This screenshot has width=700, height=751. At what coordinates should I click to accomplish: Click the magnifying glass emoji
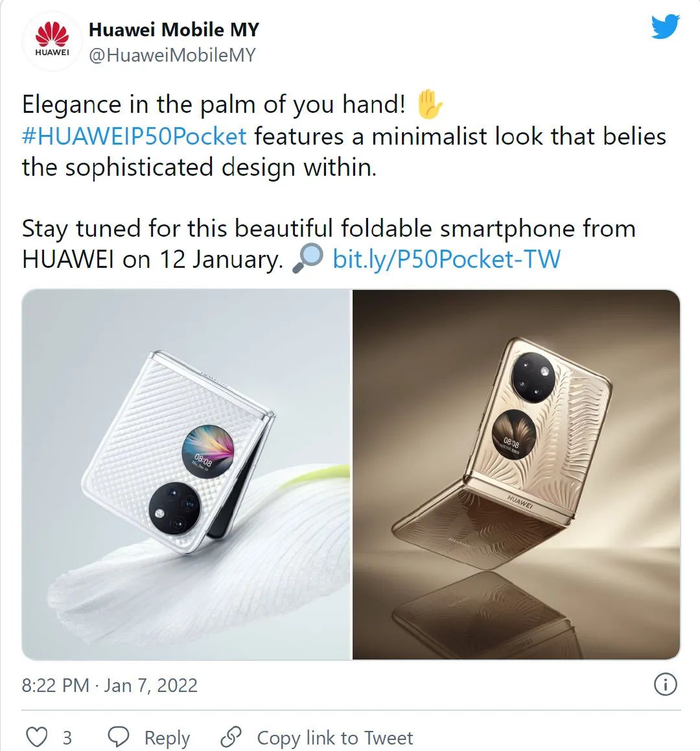308,259
